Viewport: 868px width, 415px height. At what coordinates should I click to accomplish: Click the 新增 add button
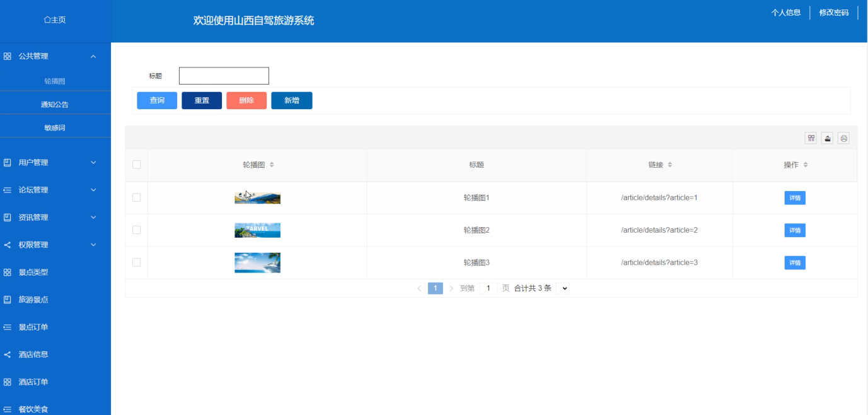(292, 101)
